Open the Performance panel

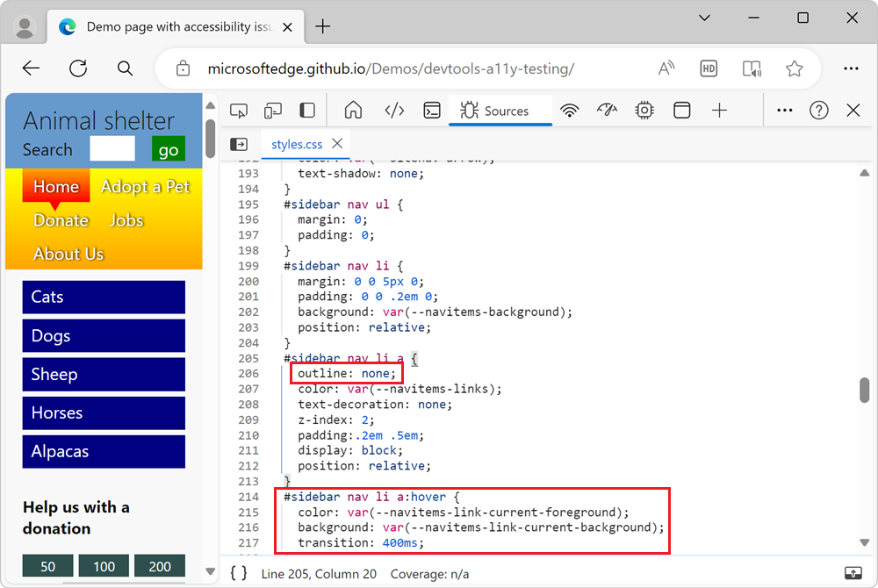coord(607,110)
